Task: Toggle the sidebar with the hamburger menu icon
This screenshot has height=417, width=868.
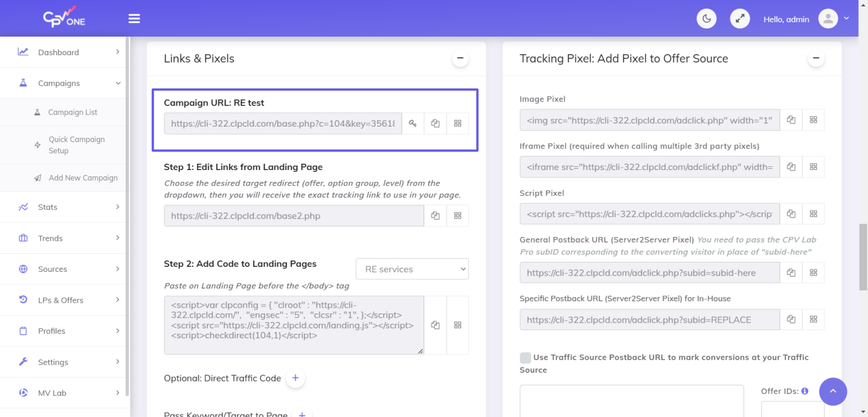Action: click(134, 19)
